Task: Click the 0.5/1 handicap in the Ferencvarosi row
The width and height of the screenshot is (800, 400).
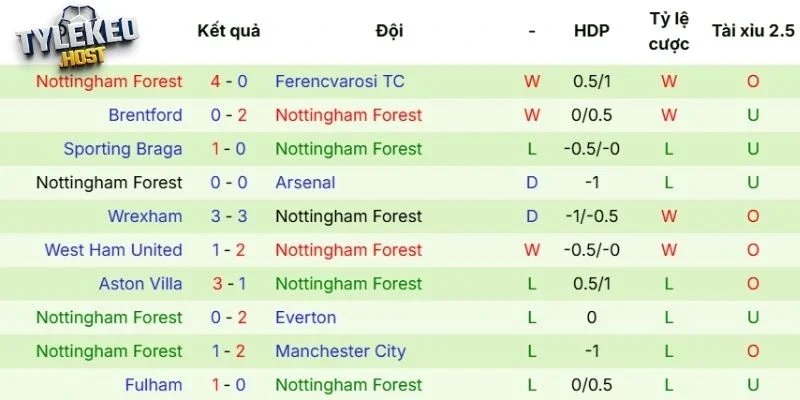Action: point(591,81)
